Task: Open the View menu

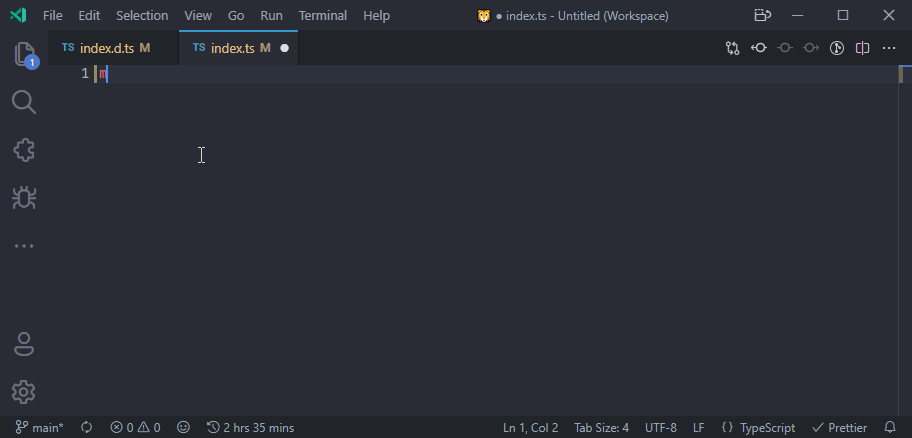Action: pos(198,16)
